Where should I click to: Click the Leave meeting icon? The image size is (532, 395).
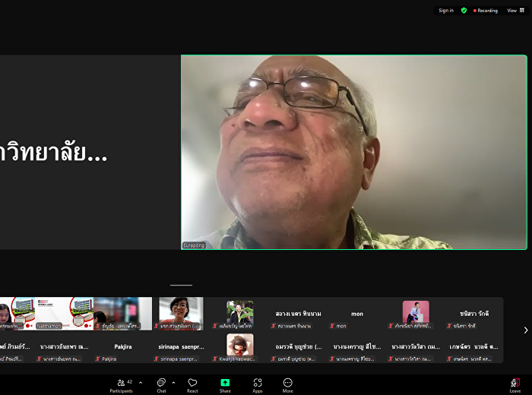pyautogui.click(x=515, y=385)
